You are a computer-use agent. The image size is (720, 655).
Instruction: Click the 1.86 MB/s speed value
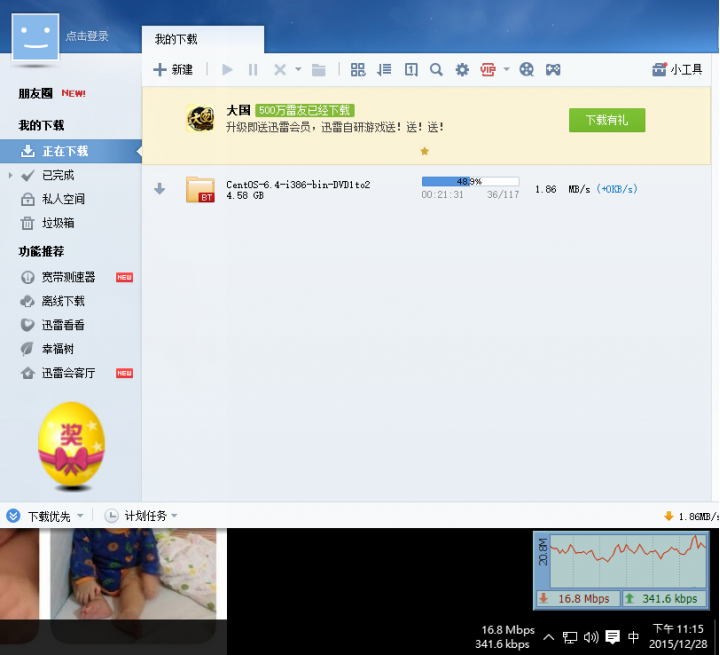(562, 189)
